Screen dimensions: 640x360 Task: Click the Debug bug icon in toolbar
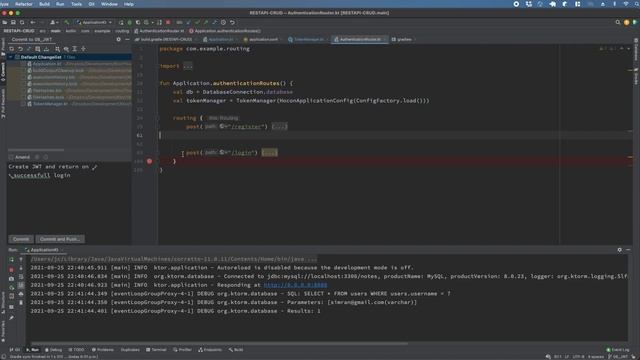[x=130, y=22]
